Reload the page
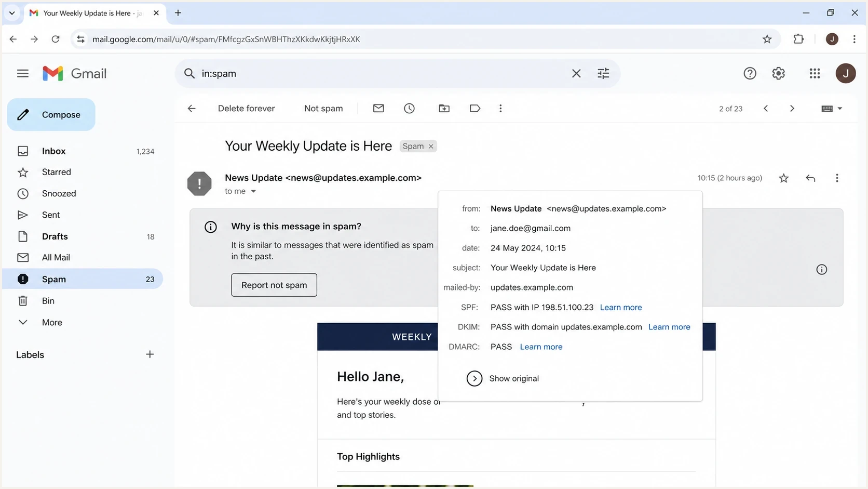The height and width of the screenshot is (489, 868). 56,39
